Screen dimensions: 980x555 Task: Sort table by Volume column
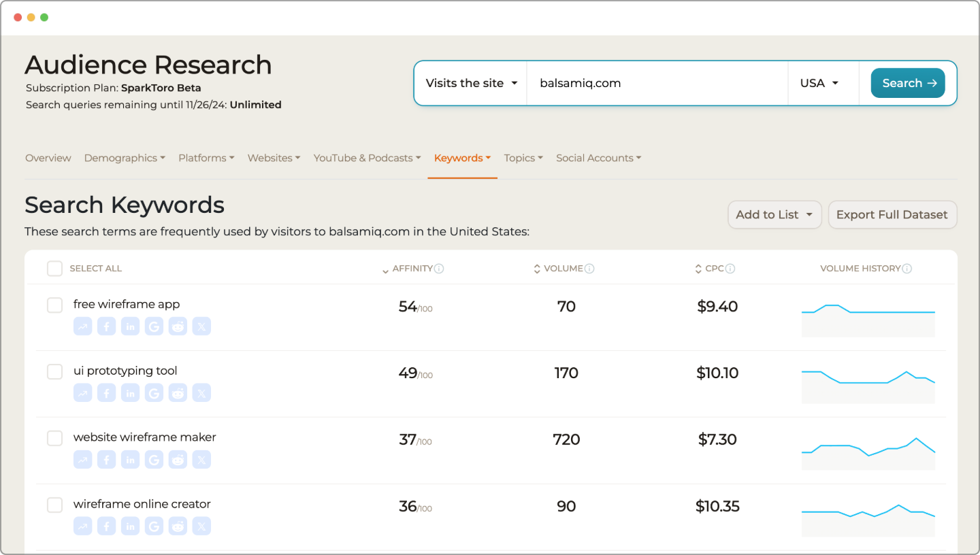[x=558, y=269]
